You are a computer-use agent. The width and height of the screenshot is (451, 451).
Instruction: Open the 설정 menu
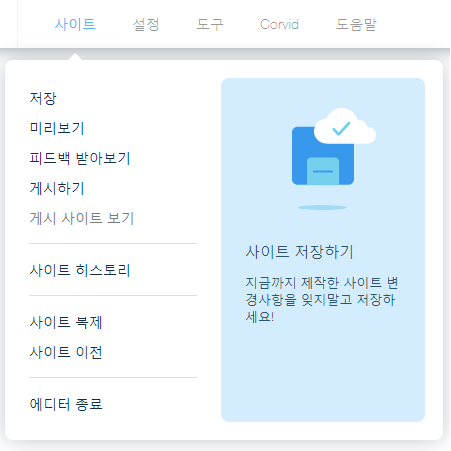click(x=146, y=24)
